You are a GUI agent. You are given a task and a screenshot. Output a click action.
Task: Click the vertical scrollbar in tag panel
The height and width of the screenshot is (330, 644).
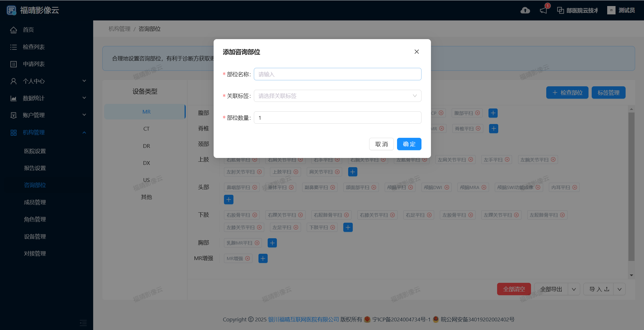coord(631,187)
